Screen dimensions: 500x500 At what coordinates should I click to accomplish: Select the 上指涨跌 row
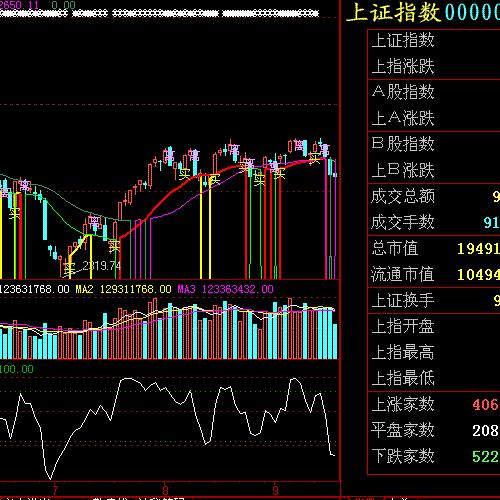click(434, 66)
